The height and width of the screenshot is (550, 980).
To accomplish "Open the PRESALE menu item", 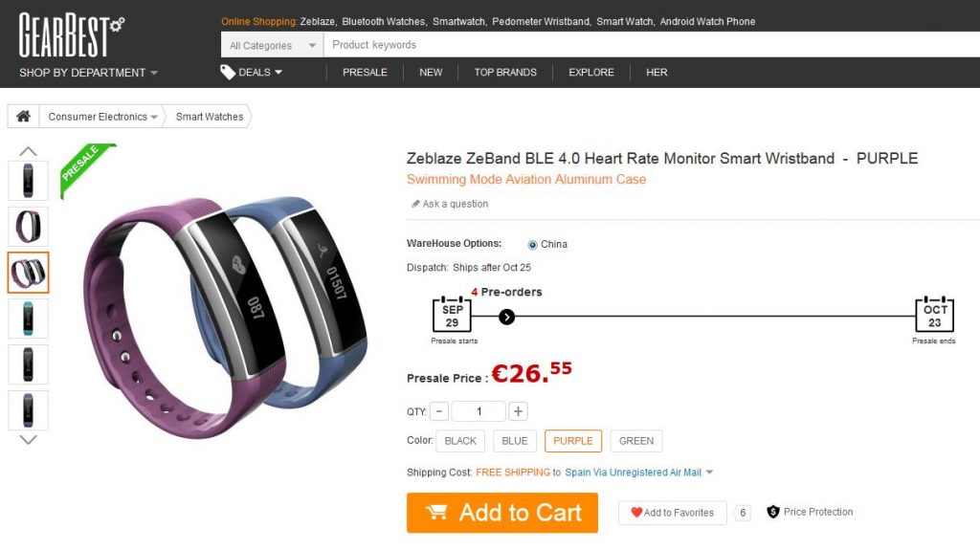I will click(x=365, y=72).
